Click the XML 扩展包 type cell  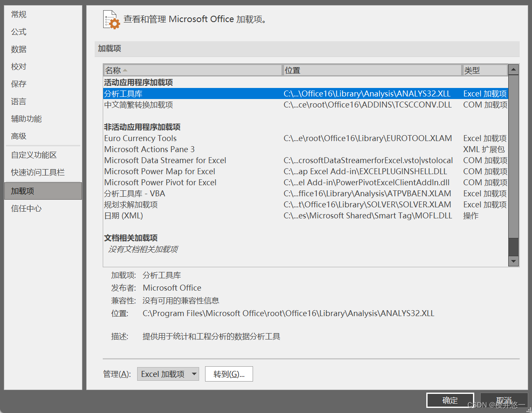pos(484,149)
